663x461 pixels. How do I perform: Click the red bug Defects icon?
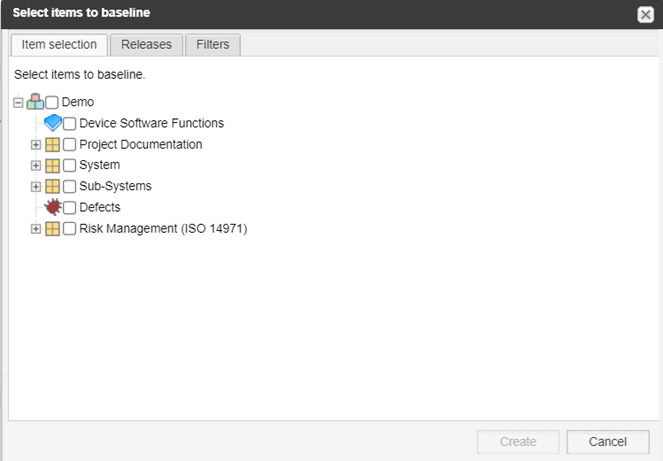tap(53, 207)
